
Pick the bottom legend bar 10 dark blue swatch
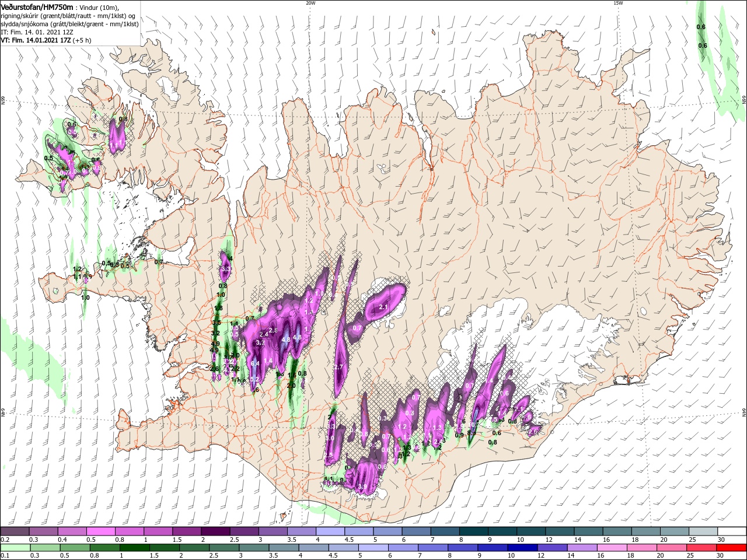coord(523,548)
